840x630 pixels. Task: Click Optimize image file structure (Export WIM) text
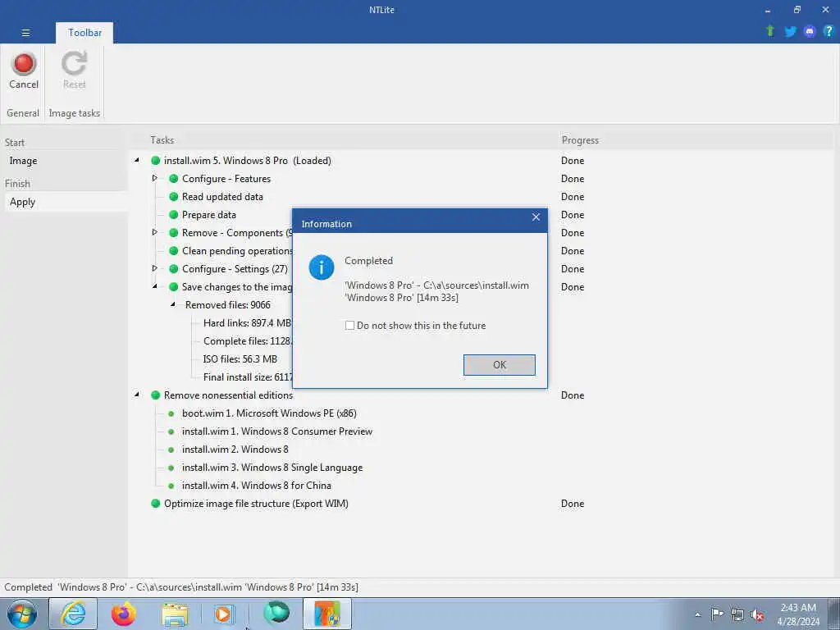pyautogui.click(x=256, y=504)
